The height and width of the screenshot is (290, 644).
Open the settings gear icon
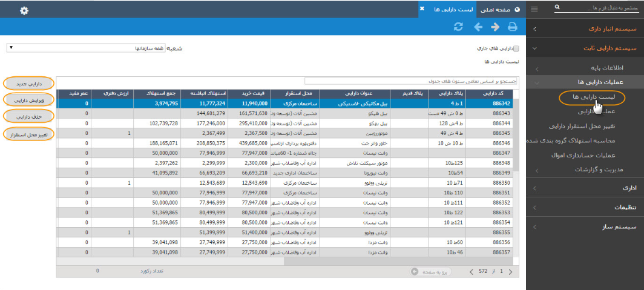tap(24, 10)
